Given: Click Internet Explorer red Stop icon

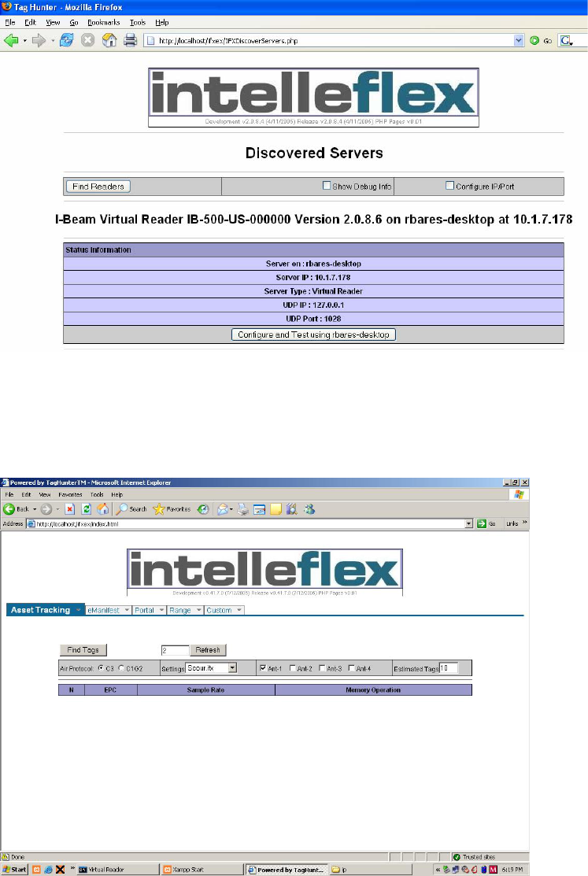Looking at the screenshot, I should point(70,509).
